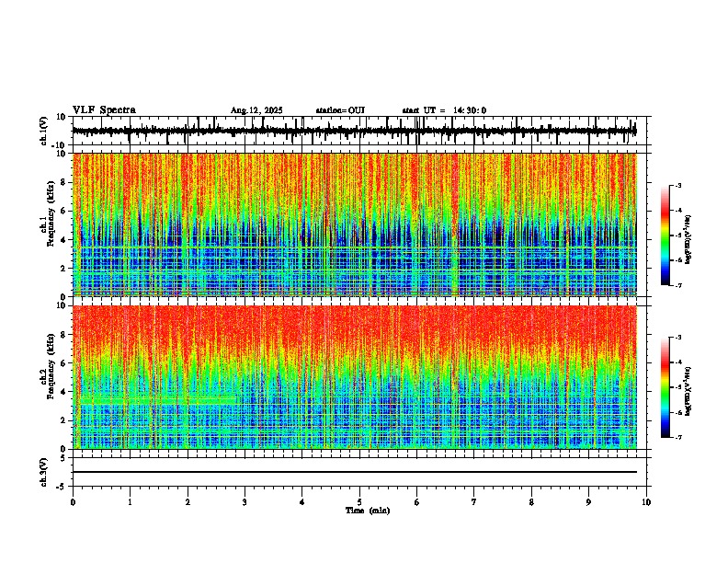
Task: Click the "Time (min)" axis label
Action: [x=368, y=511]
